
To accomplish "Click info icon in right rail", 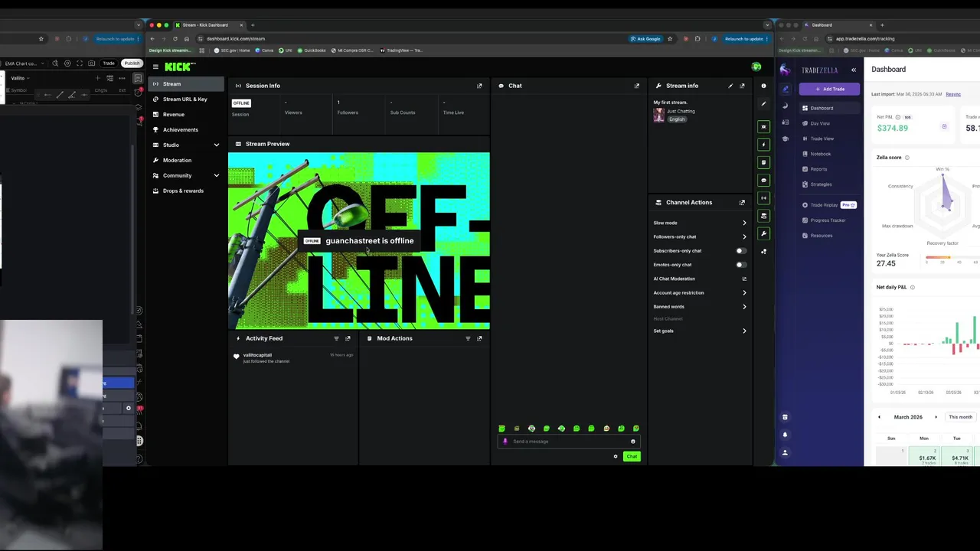I will 763,86.
